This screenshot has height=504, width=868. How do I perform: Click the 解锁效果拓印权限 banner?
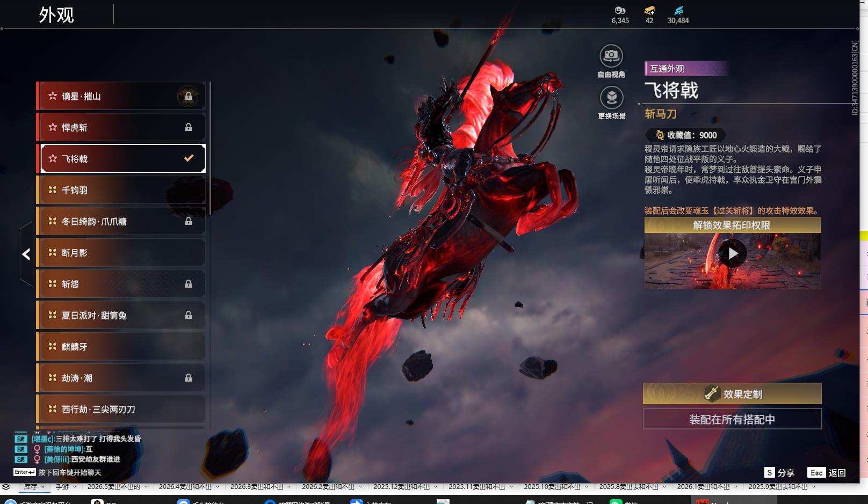pyautogui.click(x=732, y=225)
